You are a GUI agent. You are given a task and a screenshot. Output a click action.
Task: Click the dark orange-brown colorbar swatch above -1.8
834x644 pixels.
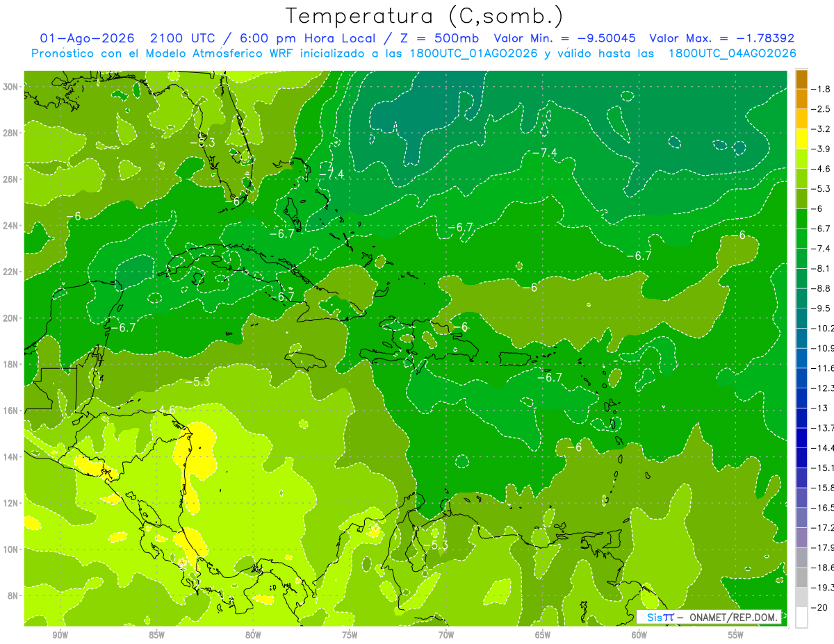(801, 80)
